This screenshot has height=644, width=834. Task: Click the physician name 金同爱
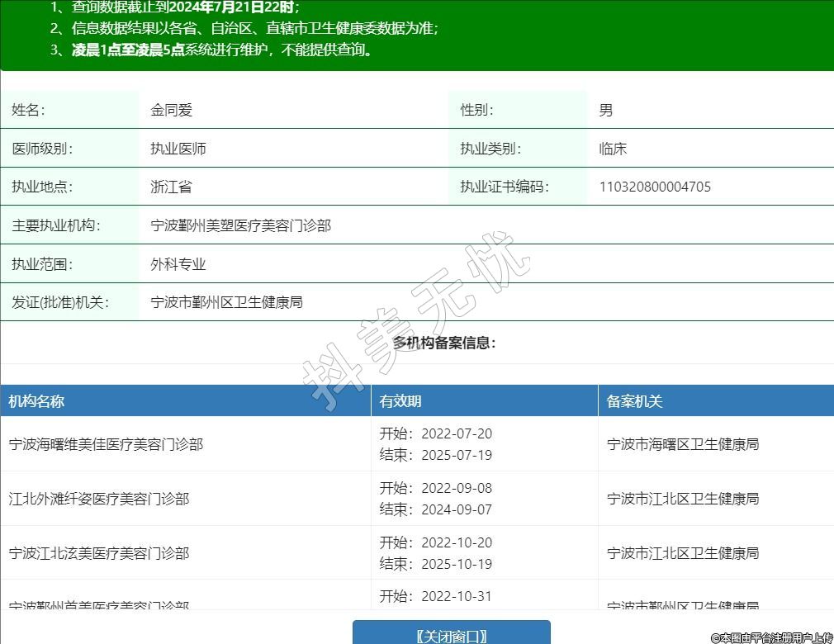(x=171, y=110)
